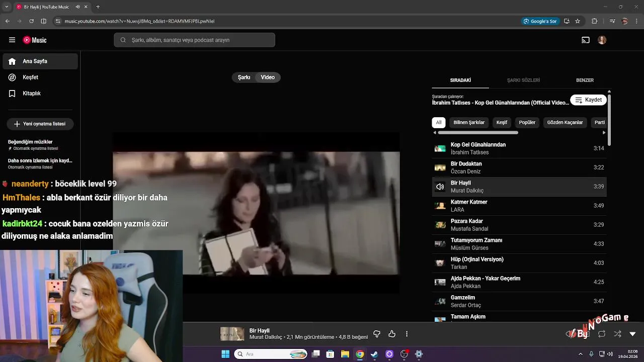Click the Bir Hayli album art in the player bar
644x362 pixels.
tap(232, 334)
